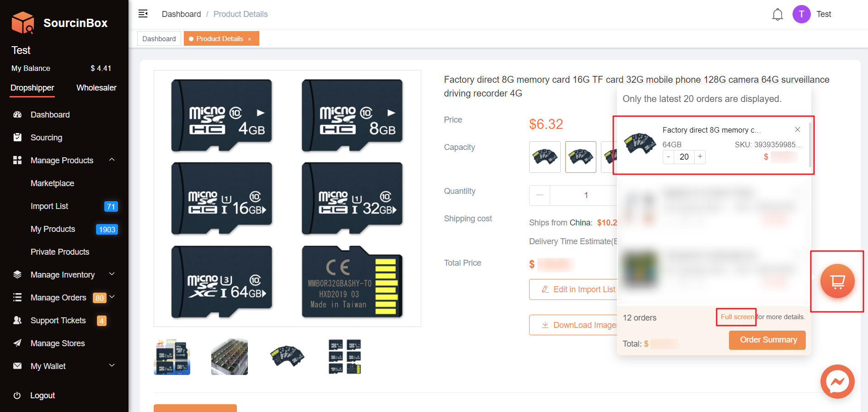Expand the My Wallet menu

(x=112, y=366)
